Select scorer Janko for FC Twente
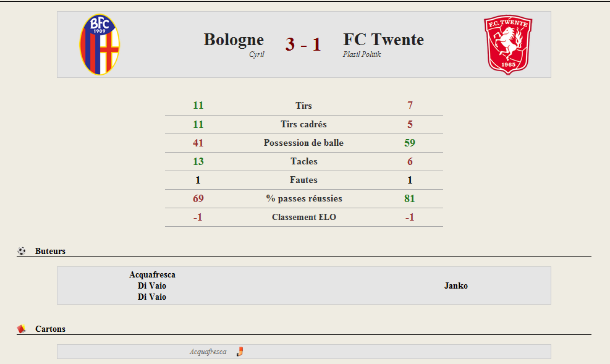The width and height of the screenshot is (610, 364). [x=456, y=286]
